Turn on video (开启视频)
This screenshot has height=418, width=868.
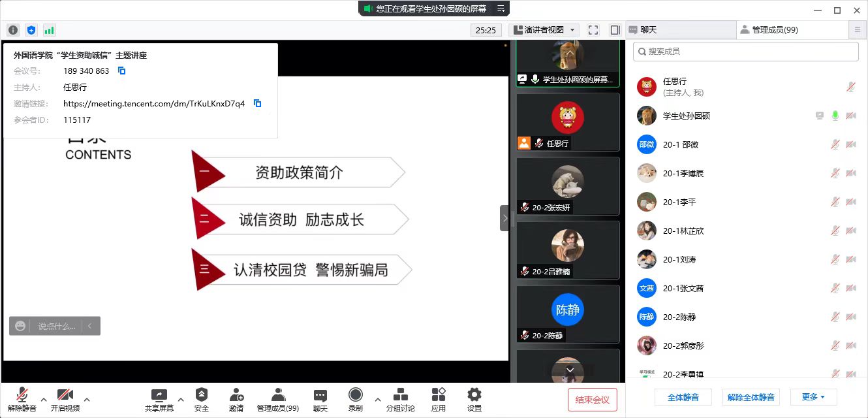tap(65, 399)
